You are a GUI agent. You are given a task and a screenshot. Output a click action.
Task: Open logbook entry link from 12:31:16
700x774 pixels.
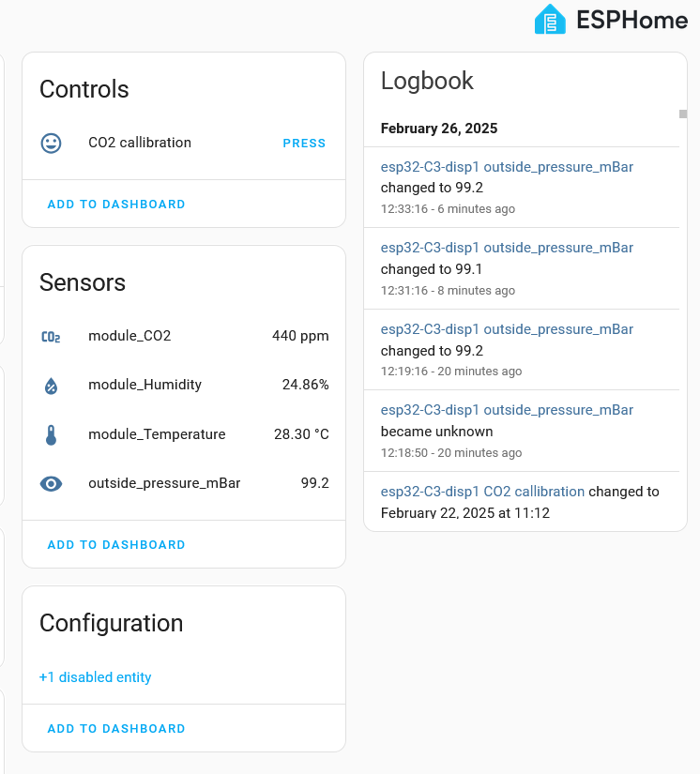tap(507, 248)
